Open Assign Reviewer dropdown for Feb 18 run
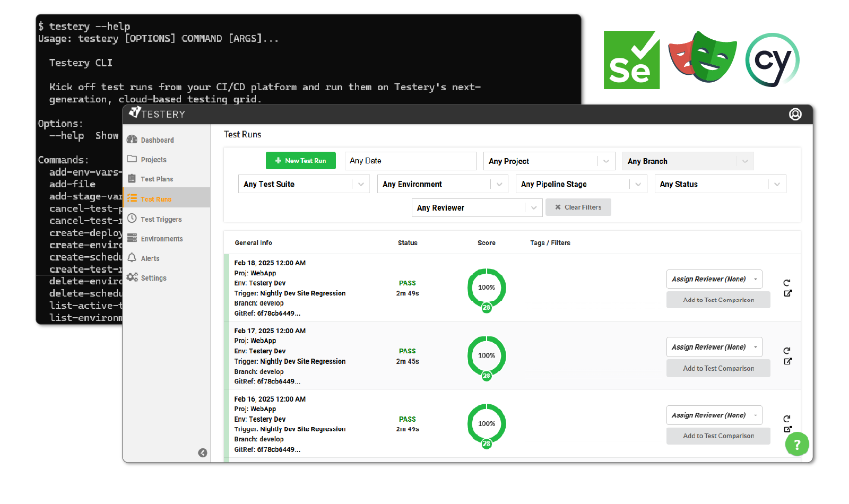The height and width of the screenshot is (504, 849). pos(714,279)
